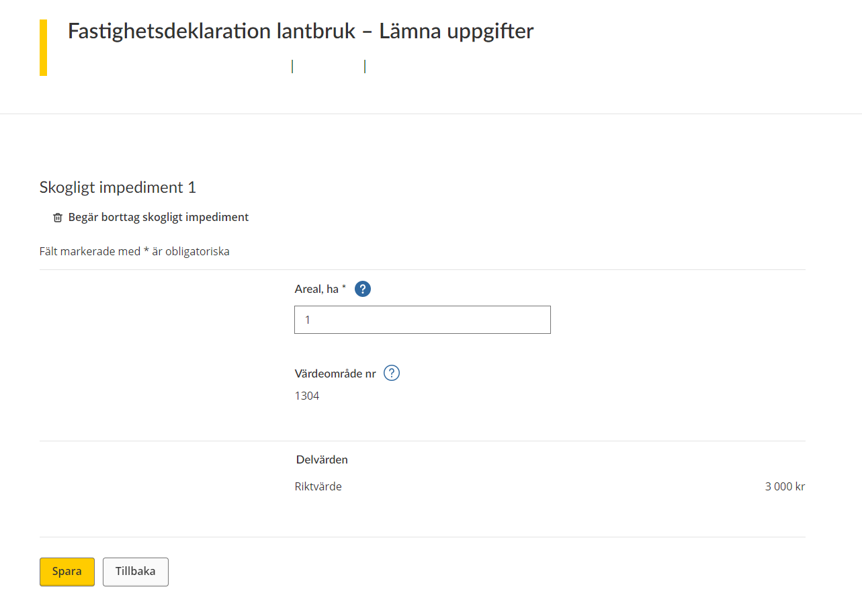Open the Värdeområde nr help question mark
This screenshot has width=862, height=616.
pyautogui.click(x=392, y=373)
